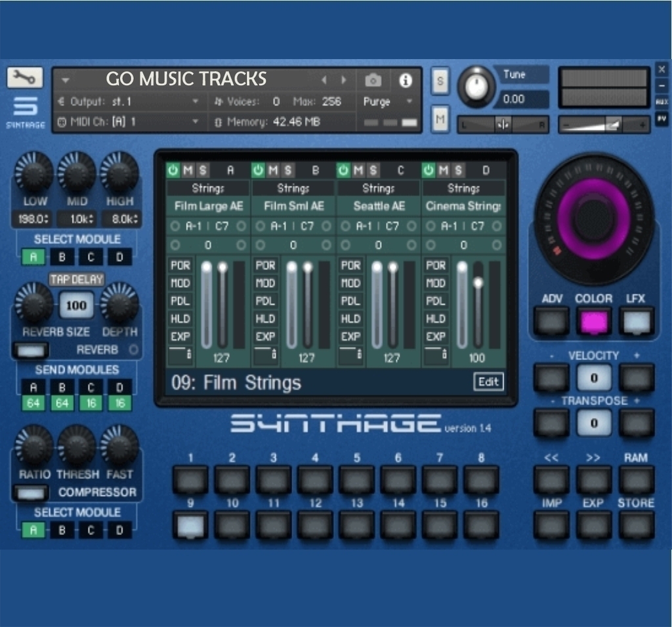Click the Edit button in display
Screen dimensions: 672x627
(488, 382)
